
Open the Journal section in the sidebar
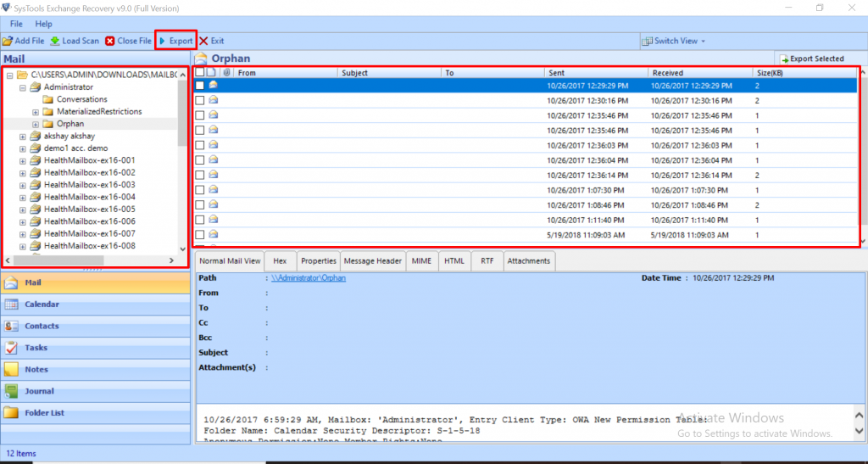click(x=39, y=391)
